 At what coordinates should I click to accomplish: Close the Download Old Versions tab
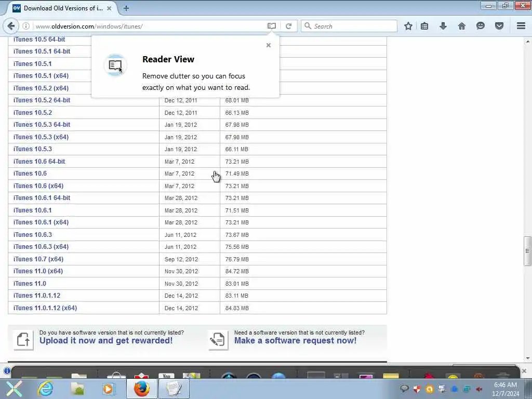pyautogui.click(x=109, y=8)
